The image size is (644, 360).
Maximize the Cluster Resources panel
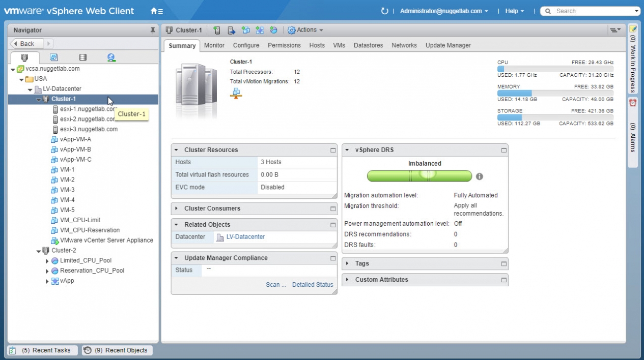pyautogui.click(x=333, y=151)
